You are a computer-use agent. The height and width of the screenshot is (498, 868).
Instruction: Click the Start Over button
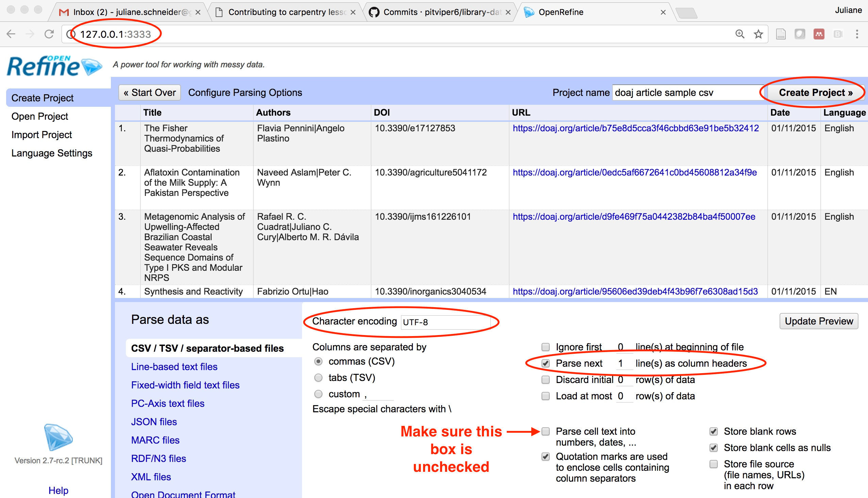click(149, 92)
